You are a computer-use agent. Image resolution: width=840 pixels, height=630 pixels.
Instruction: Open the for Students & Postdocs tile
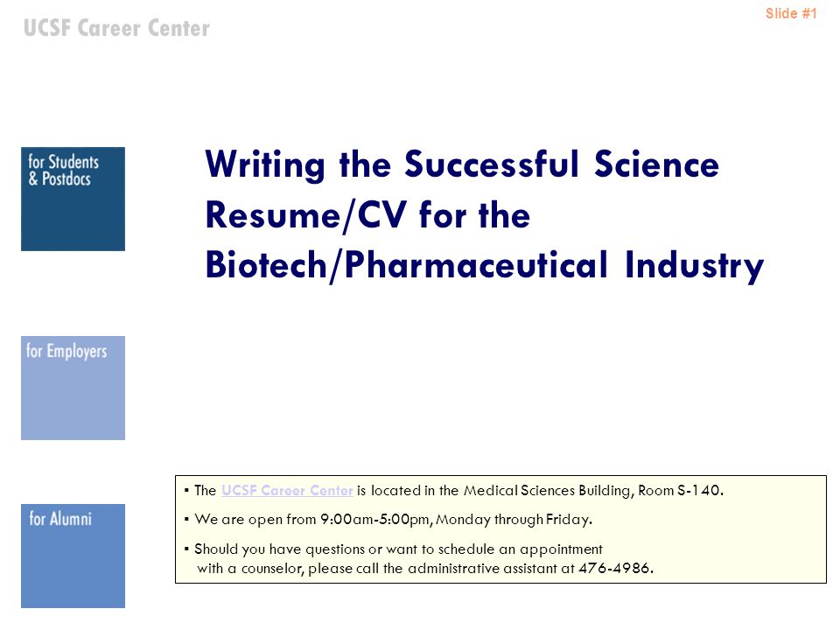pos(73,199)
